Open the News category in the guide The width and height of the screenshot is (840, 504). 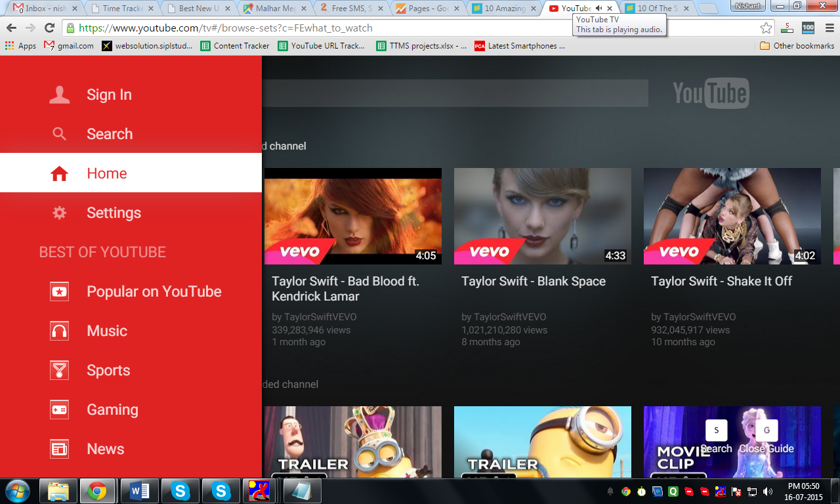[131, 449]
